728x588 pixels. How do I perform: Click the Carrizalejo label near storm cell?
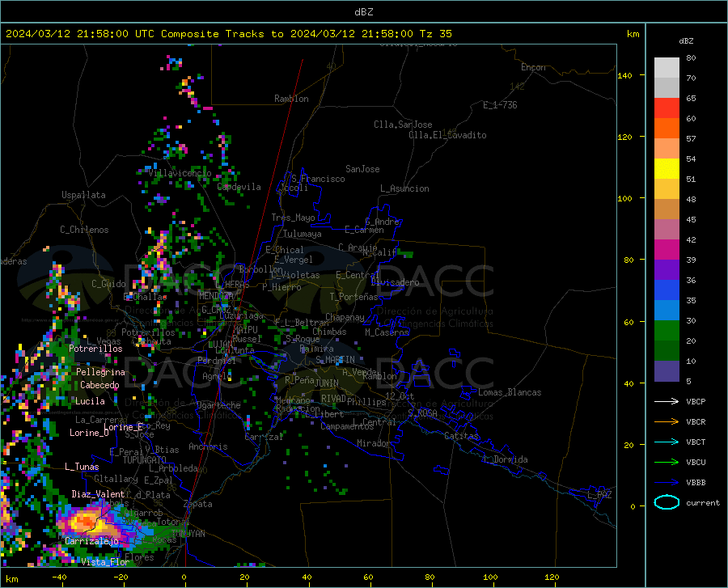pos(92,541)
